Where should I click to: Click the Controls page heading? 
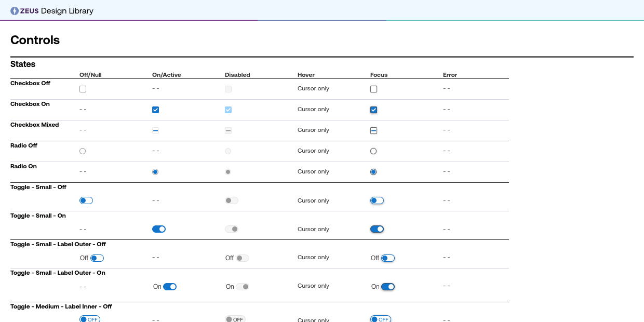(35, 40)
